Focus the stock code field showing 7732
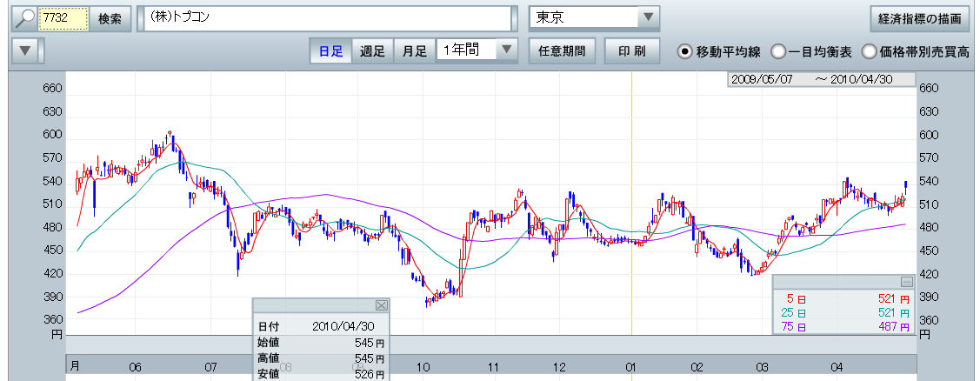Viewport: 980px width, 381px height. (65, 18)
